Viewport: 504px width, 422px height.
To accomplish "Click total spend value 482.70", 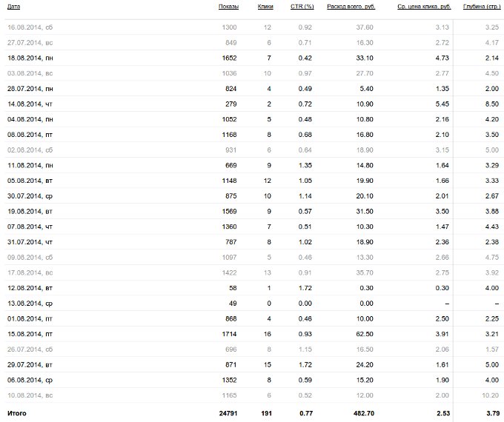I will [363, 413].
